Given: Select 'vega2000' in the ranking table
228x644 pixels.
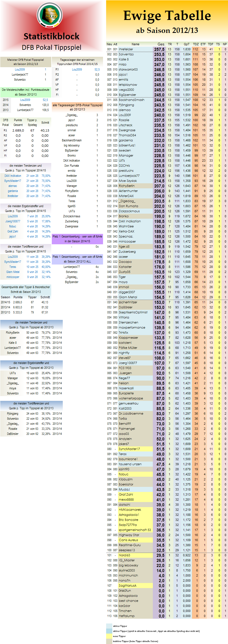Looking at the screenshot, I should [x=126, y=90].
